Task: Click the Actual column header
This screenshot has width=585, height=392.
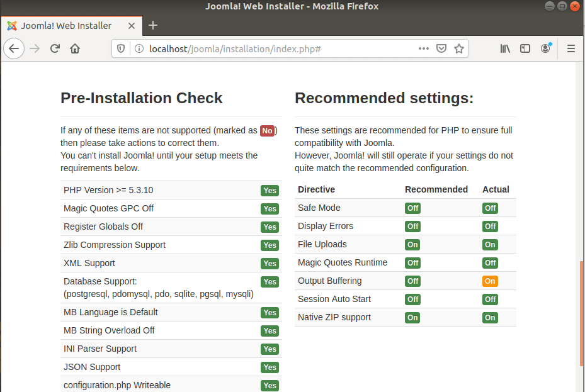Action: pyautogui.click(x=496, y=189)
